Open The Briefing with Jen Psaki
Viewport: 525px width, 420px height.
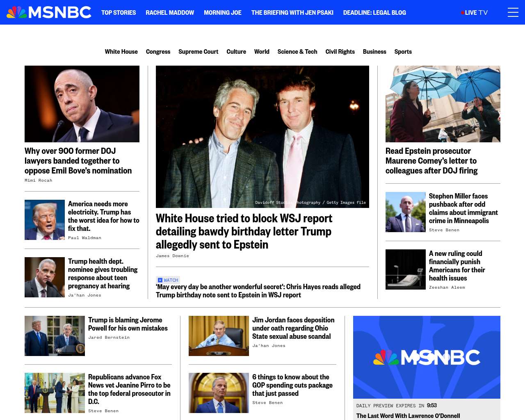[x=292, y=13]
